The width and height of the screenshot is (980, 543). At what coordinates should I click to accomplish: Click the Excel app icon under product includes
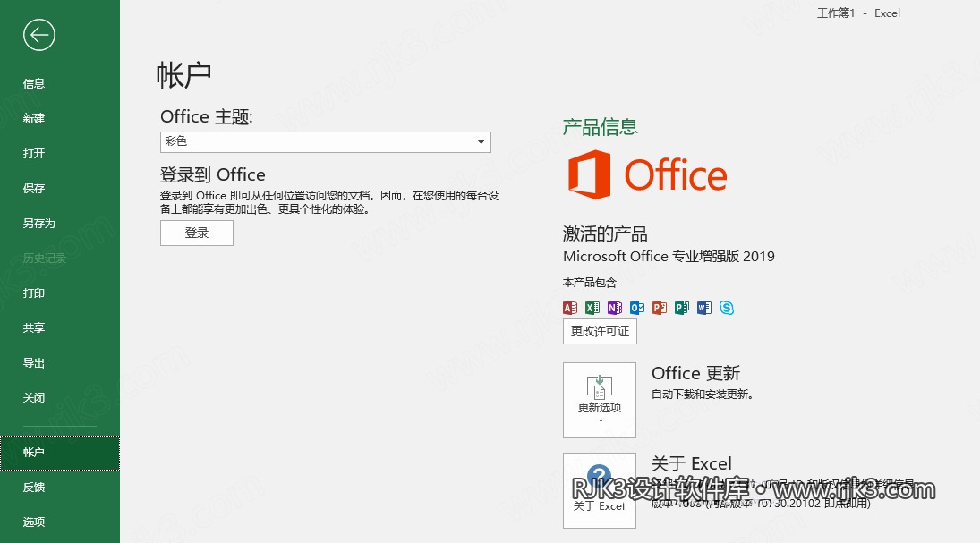592,308
